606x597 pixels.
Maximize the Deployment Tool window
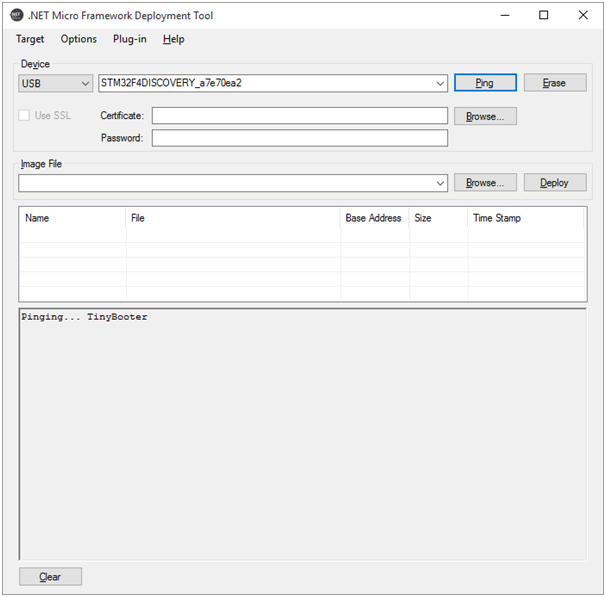544,15
